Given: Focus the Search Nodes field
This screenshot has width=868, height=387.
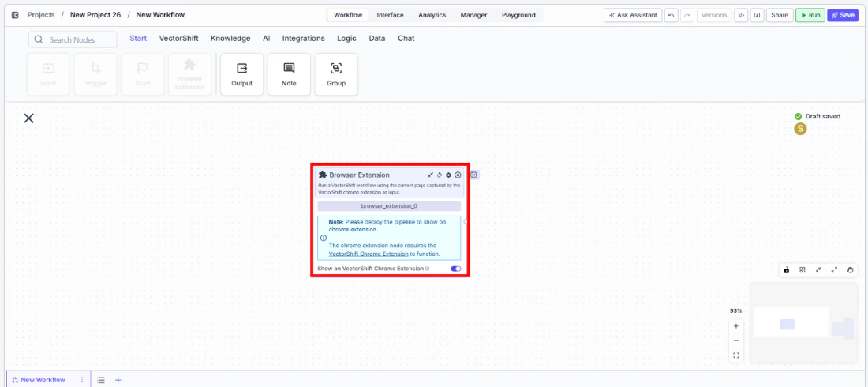Looking at the screenshot, I should [x=73, y=39].
